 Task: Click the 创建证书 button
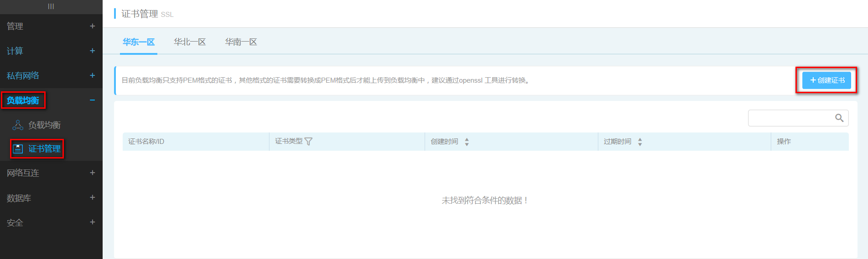tap(826, 80)
